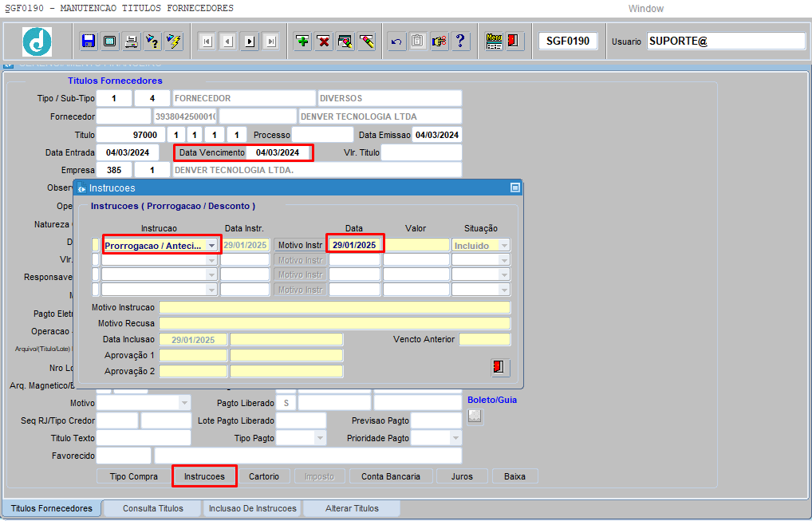Close Instrucoes dialog using its red door icon
This screenshot has width=812, height=521.
(500, 368)
